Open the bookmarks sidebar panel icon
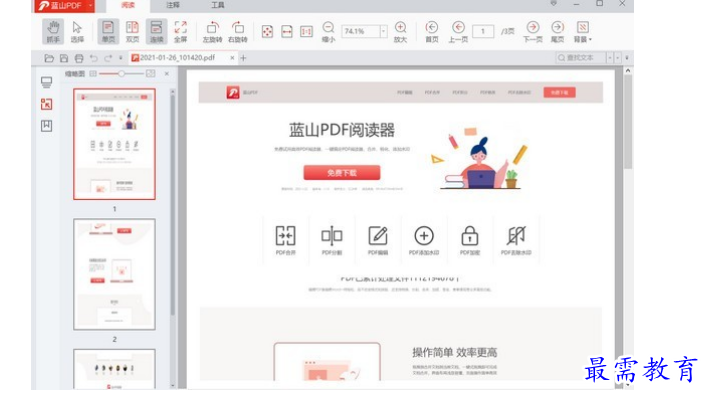The width and height of the screenshot is (706, 401). 46,126
